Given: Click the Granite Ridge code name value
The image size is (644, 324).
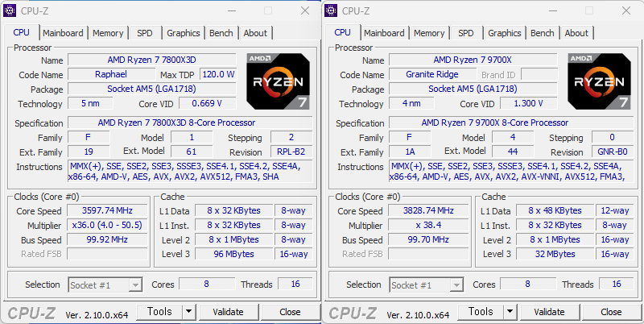Looking at the screenshot, I should point(432,74).
